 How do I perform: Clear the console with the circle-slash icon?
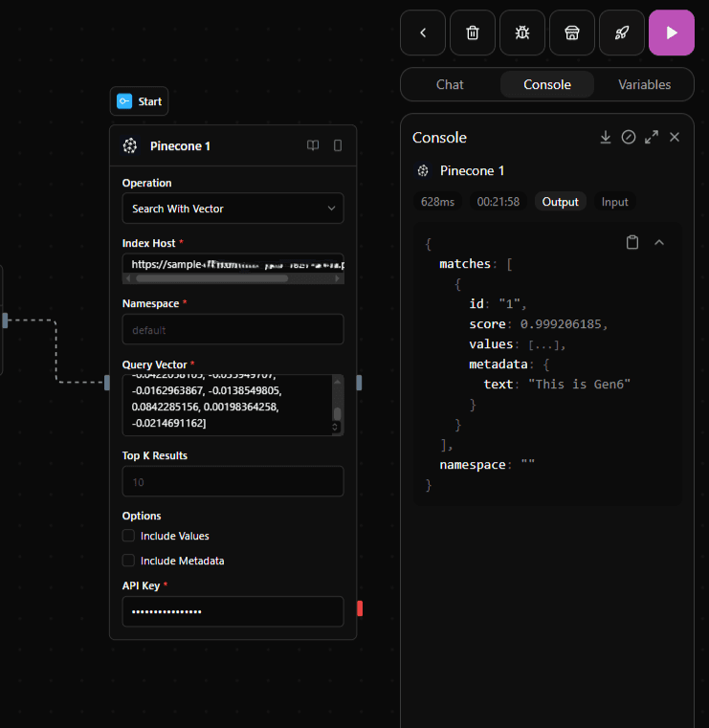click(x=629, y=138)
